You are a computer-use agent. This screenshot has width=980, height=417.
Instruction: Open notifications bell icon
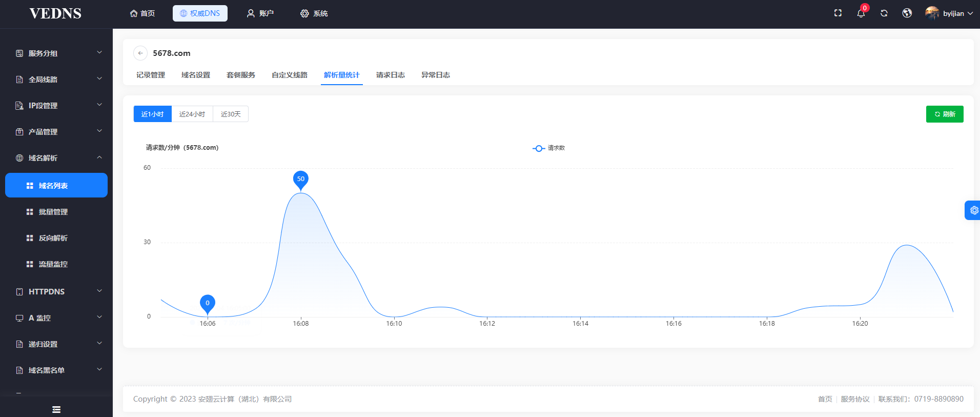[x=861, y=13]
